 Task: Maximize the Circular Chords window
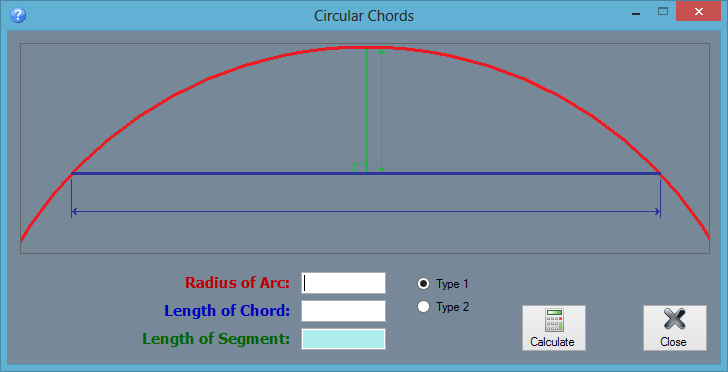[x=663, y=12]
